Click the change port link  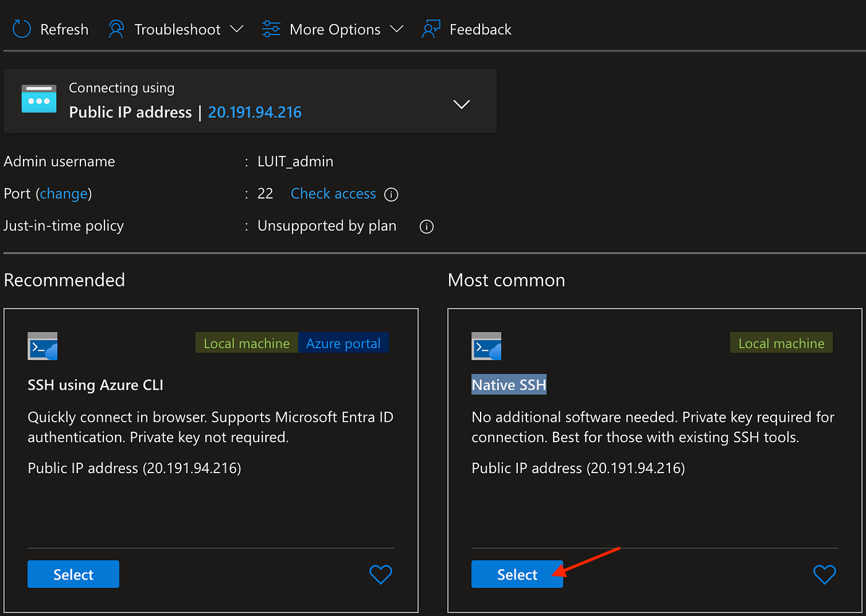(x=64, y=194)
